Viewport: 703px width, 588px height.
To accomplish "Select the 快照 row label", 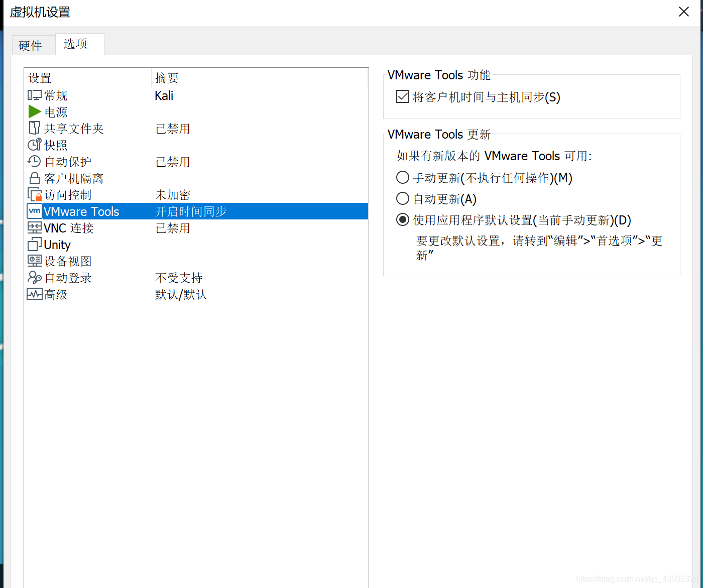I will 56,145.
